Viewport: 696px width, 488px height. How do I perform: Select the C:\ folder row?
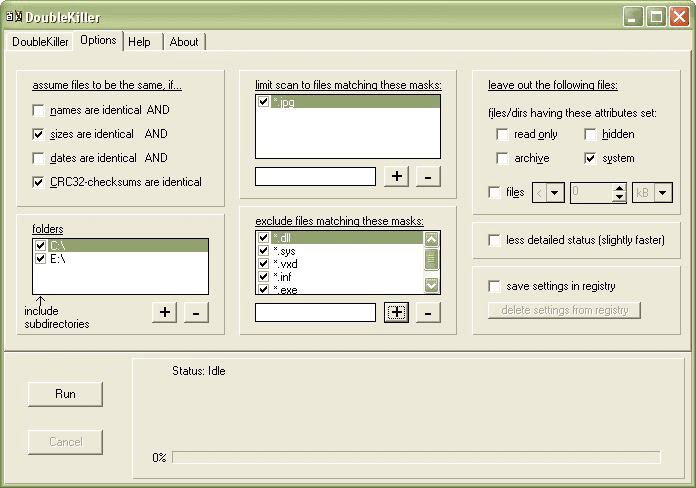[120, 245]
